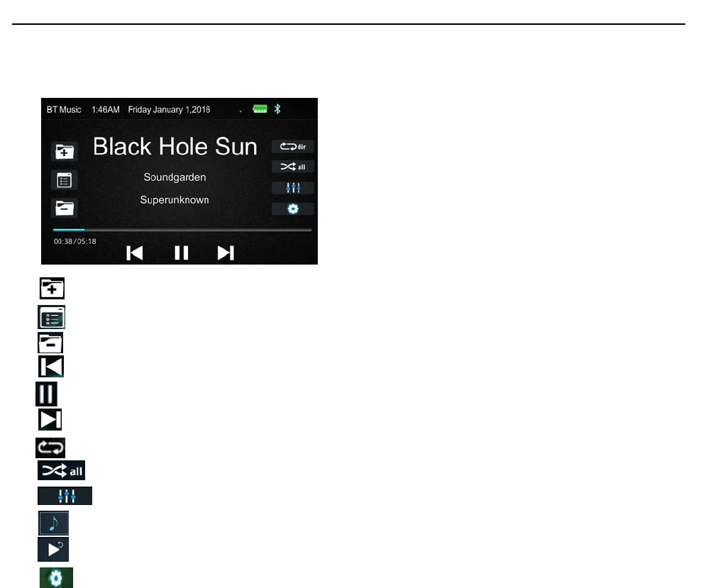The height and width of the screenshot is (588, 703).
Task: Click folder-minus icon in the legend list
Action: click(50, 343)
